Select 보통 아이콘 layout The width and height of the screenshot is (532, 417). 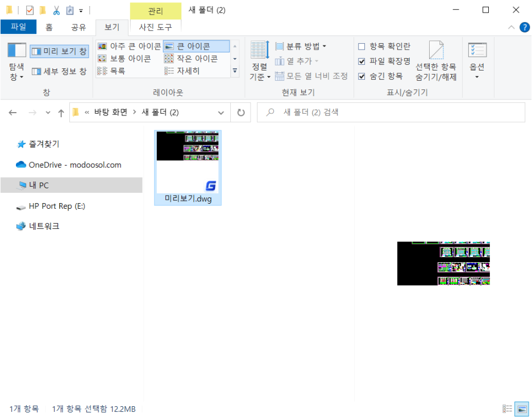coord(124,59)
